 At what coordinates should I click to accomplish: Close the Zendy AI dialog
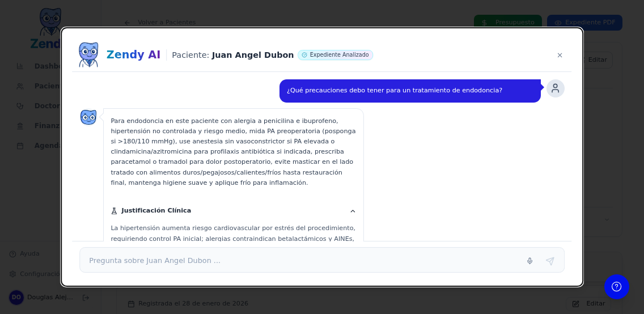click(x=560, y=56)
